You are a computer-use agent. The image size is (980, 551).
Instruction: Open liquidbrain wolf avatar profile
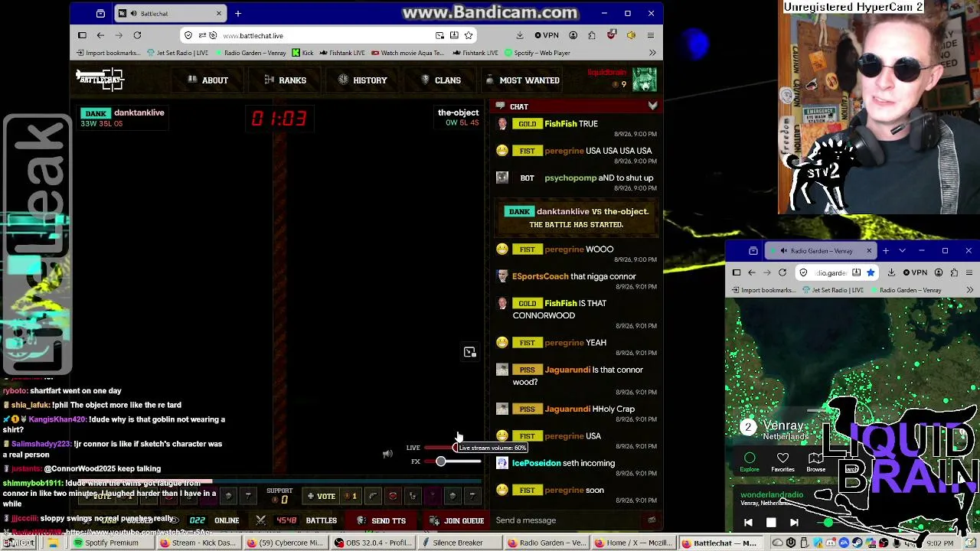[x=644, y=80]
